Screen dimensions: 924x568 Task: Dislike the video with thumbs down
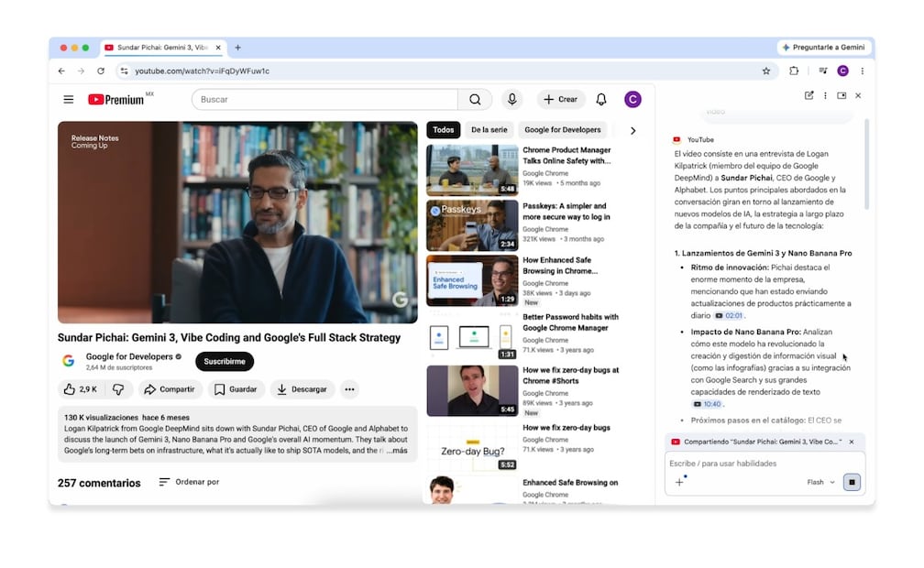pos(118,389)
